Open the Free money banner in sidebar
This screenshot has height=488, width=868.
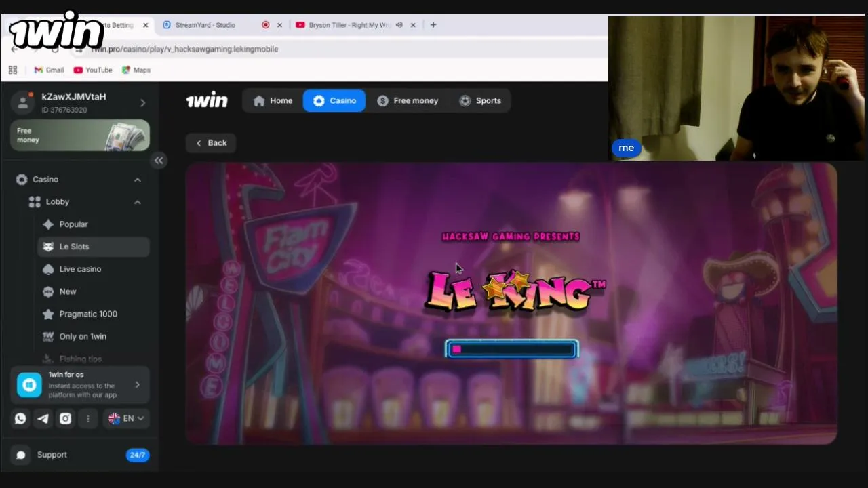coord(80,135)
